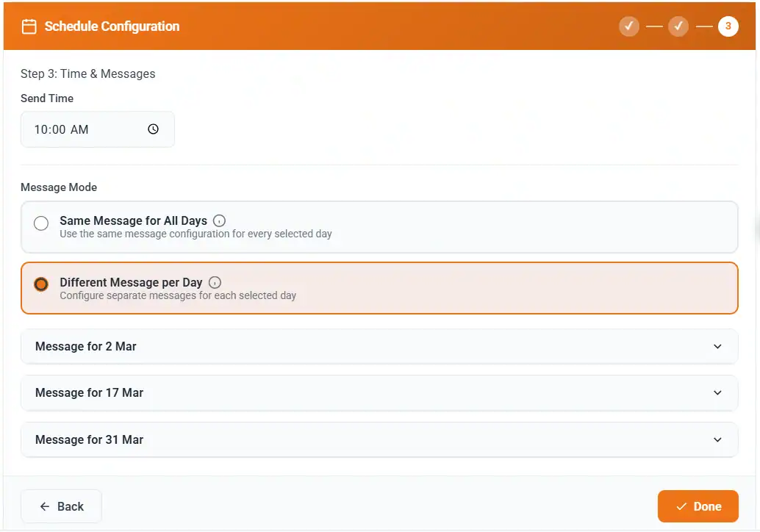The width and height of the screenshot is (760, 532).
Task: Select the step 3 number indicator
Action: coord(728,26)
